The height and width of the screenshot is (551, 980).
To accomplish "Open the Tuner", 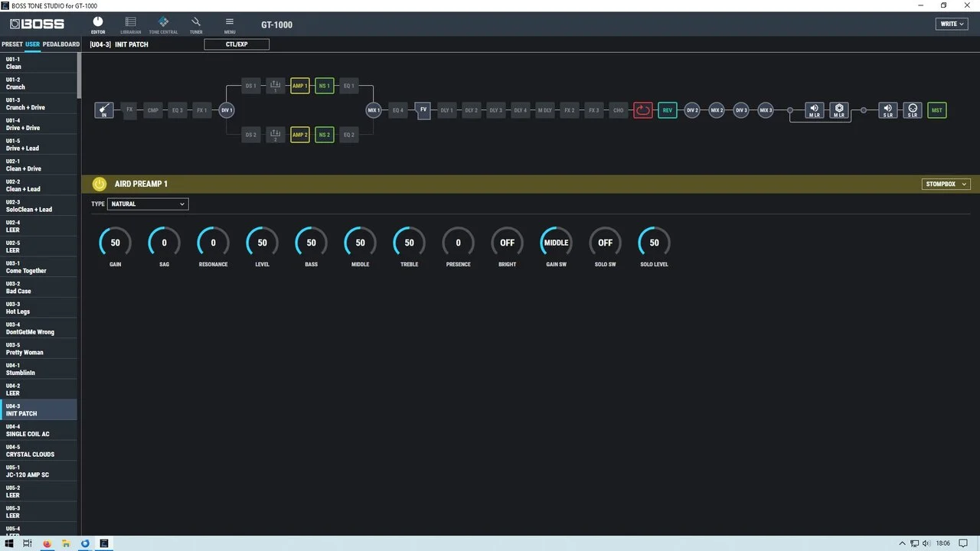I will pyautogui.click(x=196, y=24).
